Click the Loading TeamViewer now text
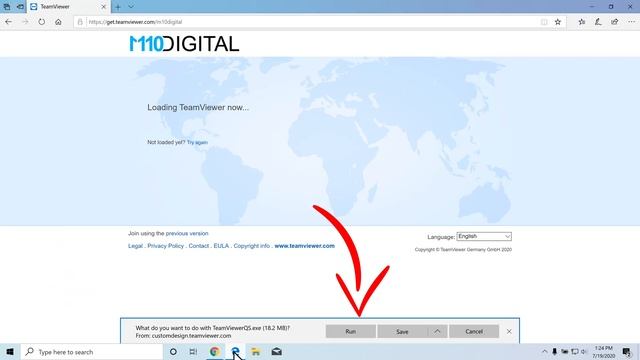Image resolution: width=640 pixels, height=360 pixels. tap(198, 107)
